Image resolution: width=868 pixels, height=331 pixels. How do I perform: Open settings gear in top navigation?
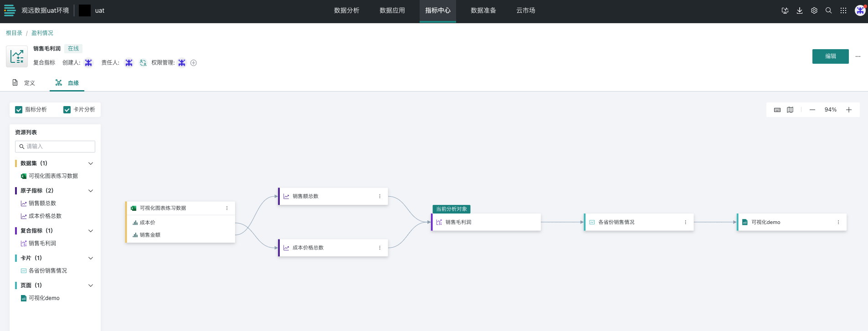click(x=814, y=10)
